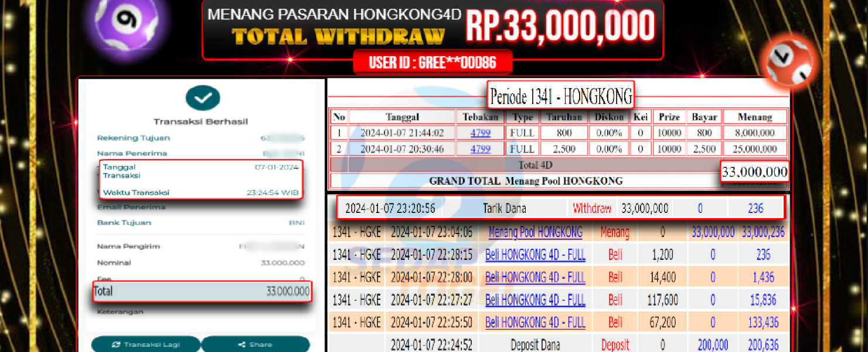Click the 200,636 balance value
868x352 pixels.
(x=763, y=345)
